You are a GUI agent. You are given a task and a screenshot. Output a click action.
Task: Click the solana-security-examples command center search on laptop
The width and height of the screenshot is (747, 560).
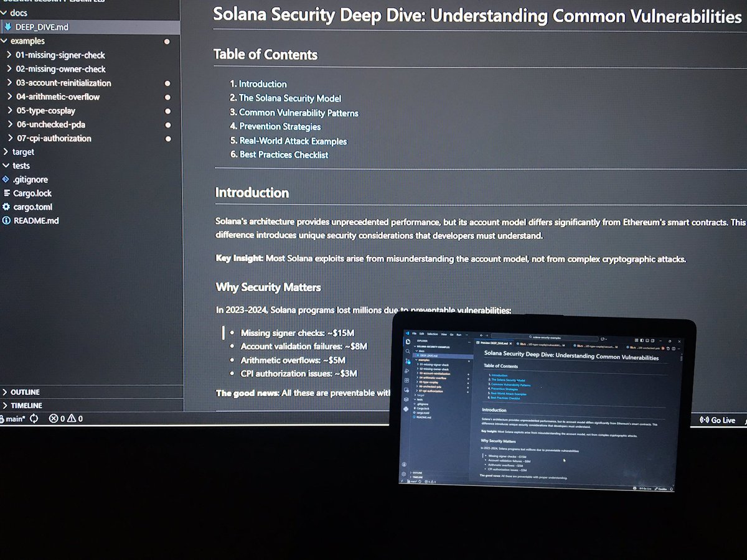[x=545, y=338]
